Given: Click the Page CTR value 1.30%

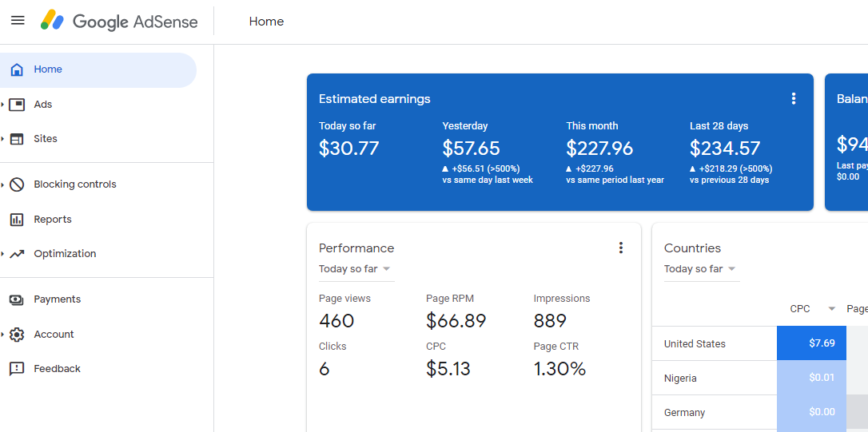Looking at the screenshot, I should (559, 369).
